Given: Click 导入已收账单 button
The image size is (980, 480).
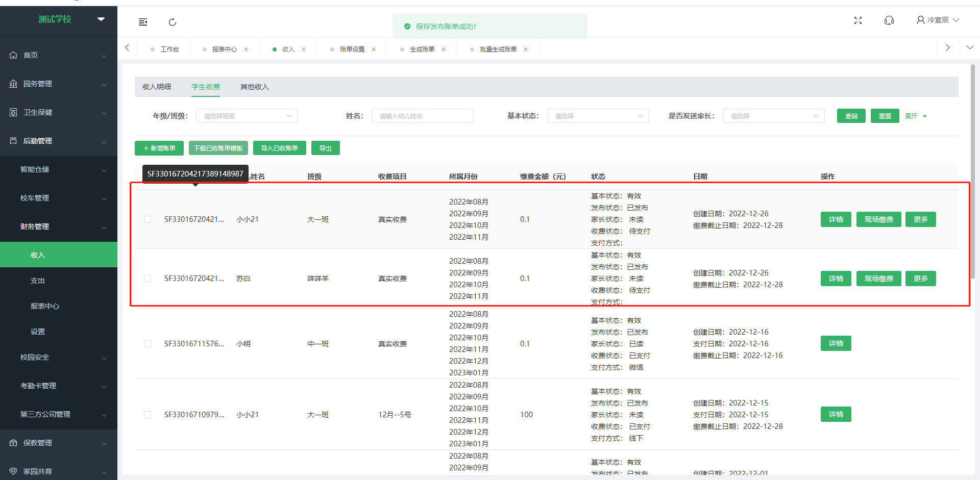Looking at the screenshot, I should pos(280,148).
